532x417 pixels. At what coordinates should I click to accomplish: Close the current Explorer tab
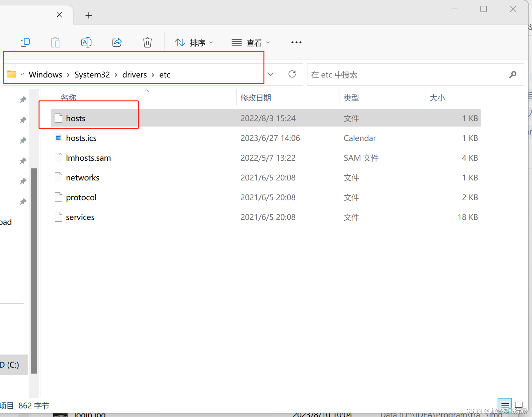coord(59,15)
